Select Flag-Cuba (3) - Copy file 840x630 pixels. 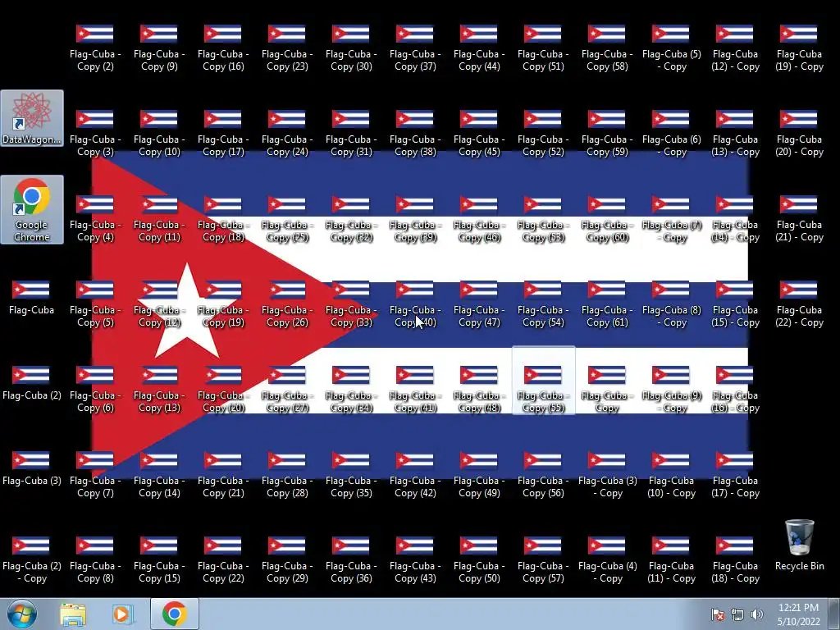607,474
